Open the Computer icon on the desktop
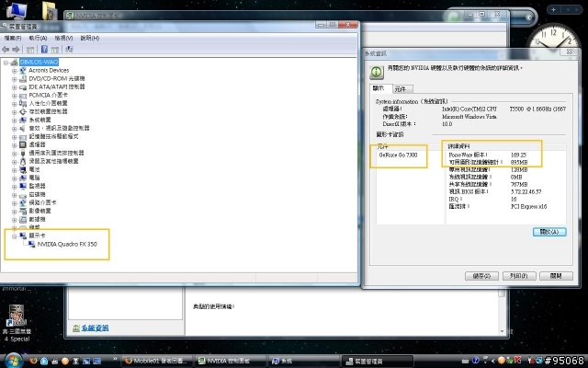588x368 pixels. coord(17,10)
